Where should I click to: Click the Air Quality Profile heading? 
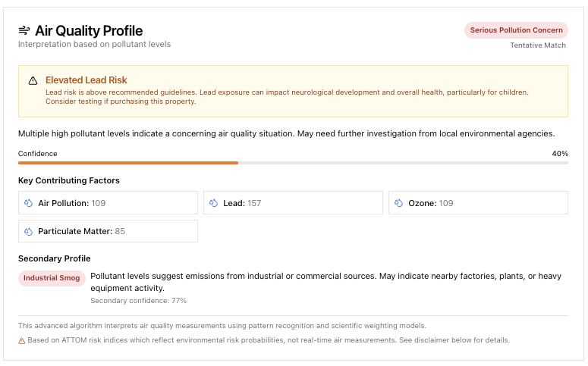tap(89, 31)
